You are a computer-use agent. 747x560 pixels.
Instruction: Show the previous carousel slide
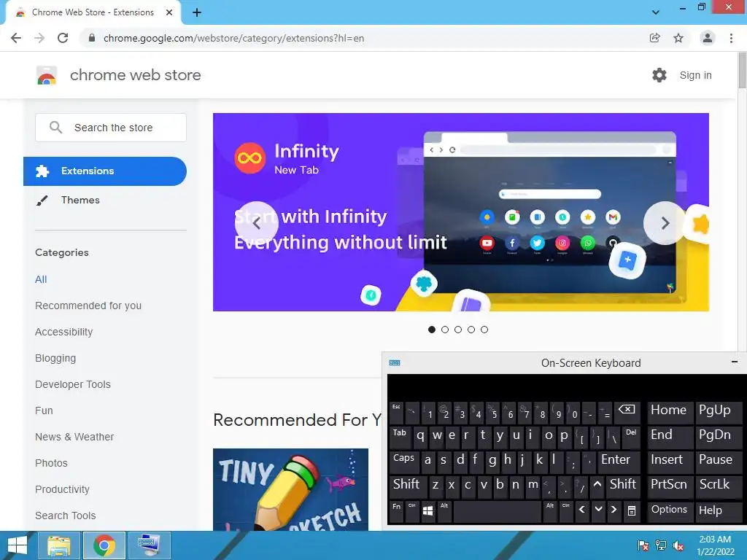pos(257,223)
